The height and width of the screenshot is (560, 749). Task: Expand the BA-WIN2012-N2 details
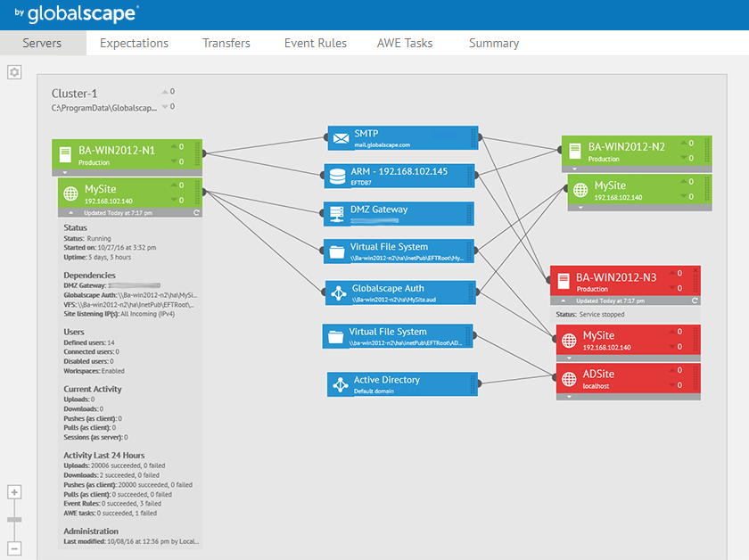pyautogui.click(x=574, y=169)
